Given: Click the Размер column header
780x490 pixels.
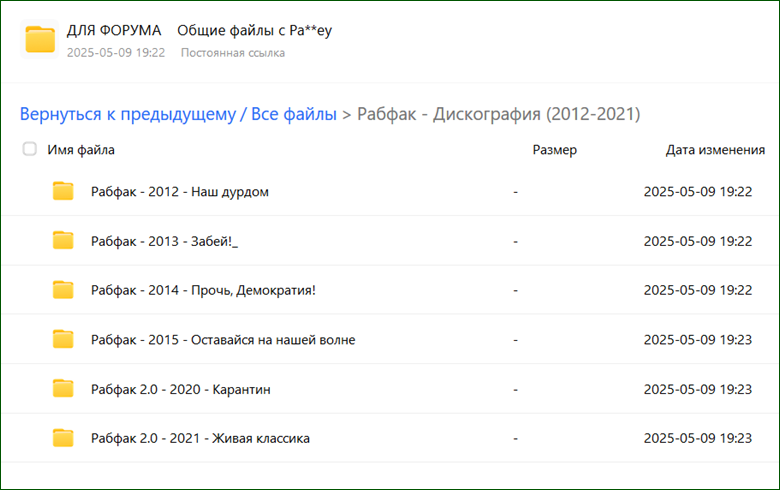Looking at the screenshot, I should [555, 150].
